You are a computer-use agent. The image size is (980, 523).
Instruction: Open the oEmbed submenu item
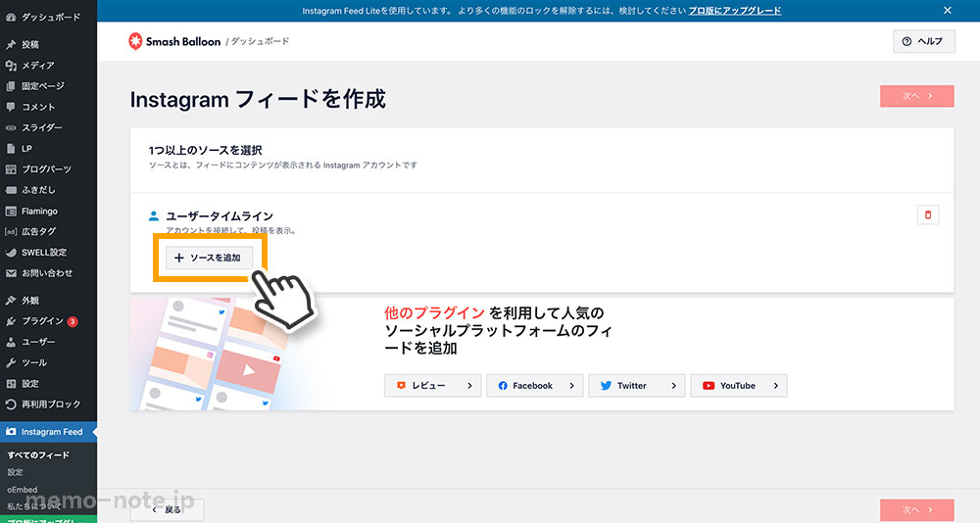(23, 490)
